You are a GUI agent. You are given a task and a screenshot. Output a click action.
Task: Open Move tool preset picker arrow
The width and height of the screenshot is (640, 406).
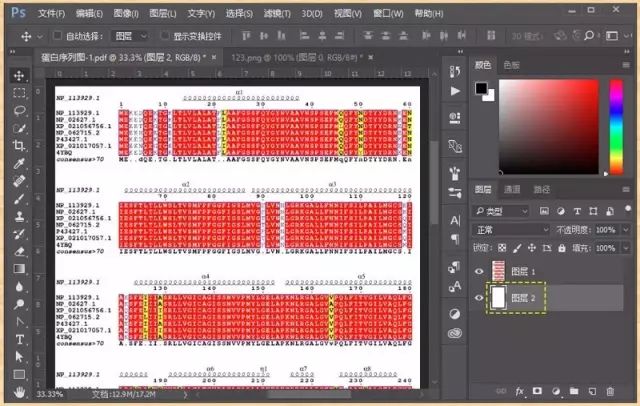[40, 36]
